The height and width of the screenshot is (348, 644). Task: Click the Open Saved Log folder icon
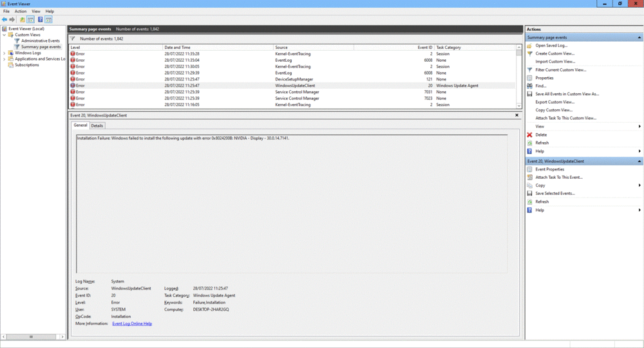(530, 46)
